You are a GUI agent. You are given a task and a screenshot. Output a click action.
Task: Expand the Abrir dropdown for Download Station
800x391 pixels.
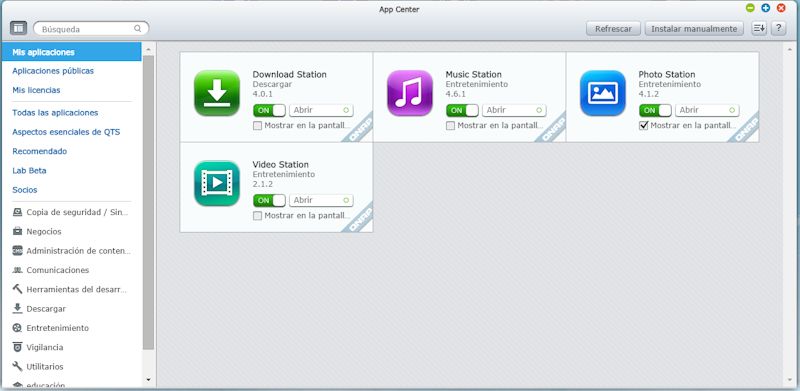[321, 110]
